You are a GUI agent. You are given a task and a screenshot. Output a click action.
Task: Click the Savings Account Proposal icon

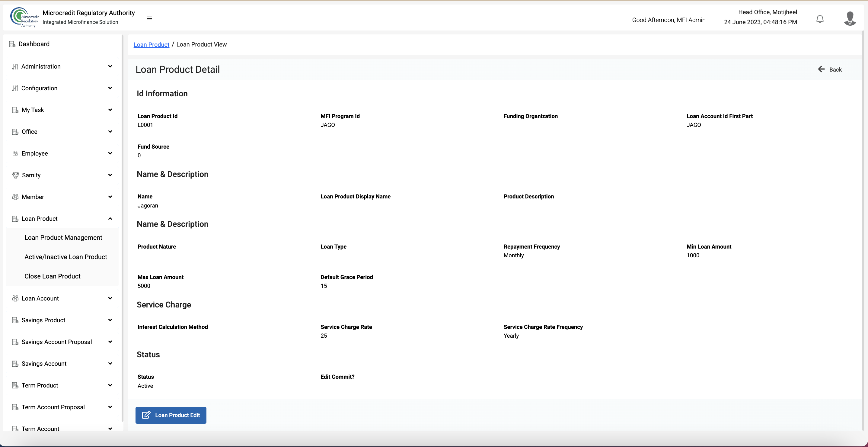(x=15, y=342)
